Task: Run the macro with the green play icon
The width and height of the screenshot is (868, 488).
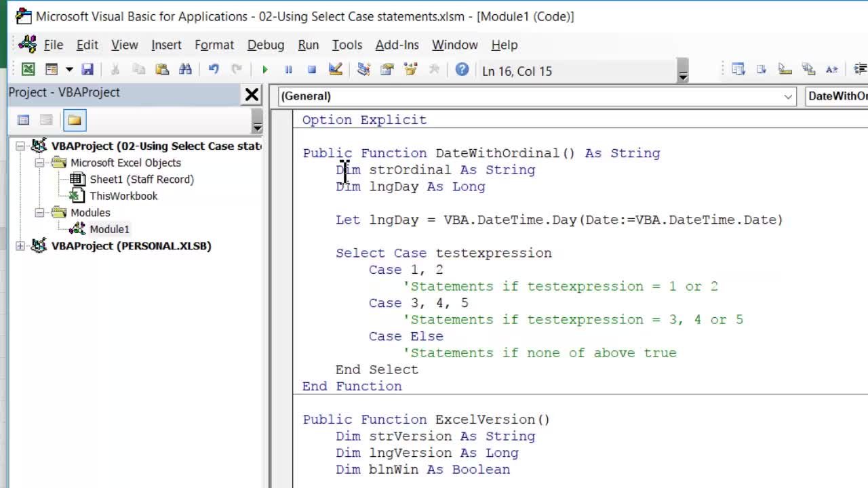Action: pyautogui.click(x=265, y=69)
